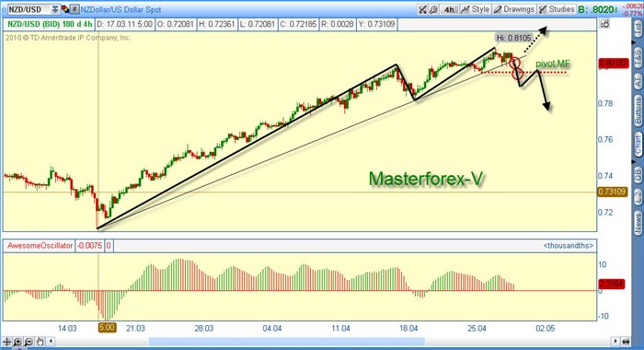The image size is (644, 350).
Task: Open the Drawings menu
Action: 513,9
